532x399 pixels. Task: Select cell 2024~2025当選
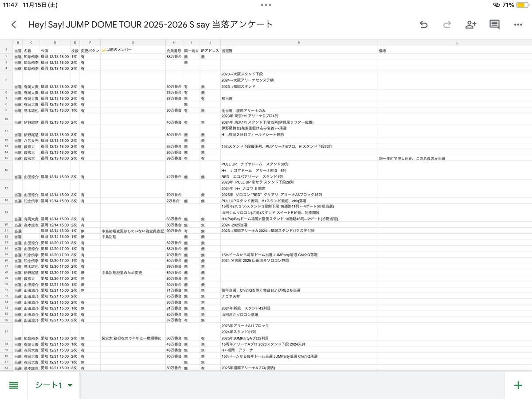tap(299, 224)
